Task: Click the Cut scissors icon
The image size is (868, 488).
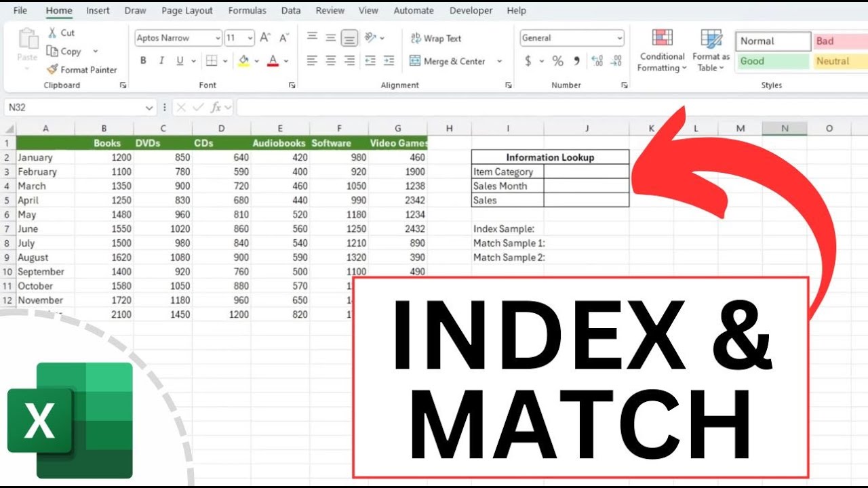Action: tap(52, 33)
